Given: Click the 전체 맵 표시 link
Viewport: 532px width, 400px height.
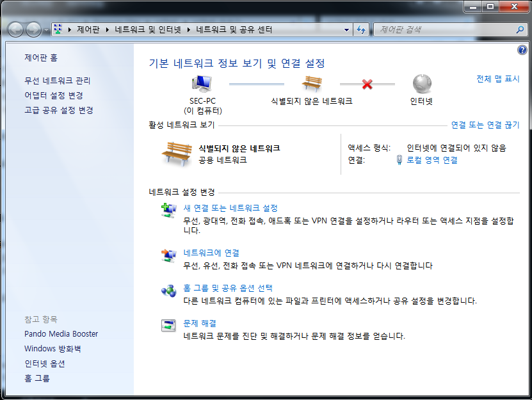Looking at the screenshot, I should [497, 79].
